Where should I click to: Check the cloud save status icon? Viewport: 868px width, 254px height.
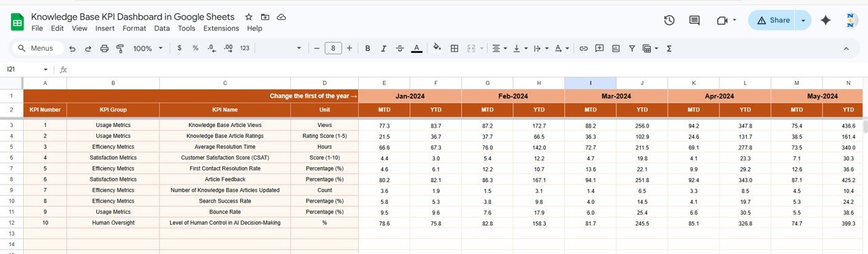click(x=281, y=17)
